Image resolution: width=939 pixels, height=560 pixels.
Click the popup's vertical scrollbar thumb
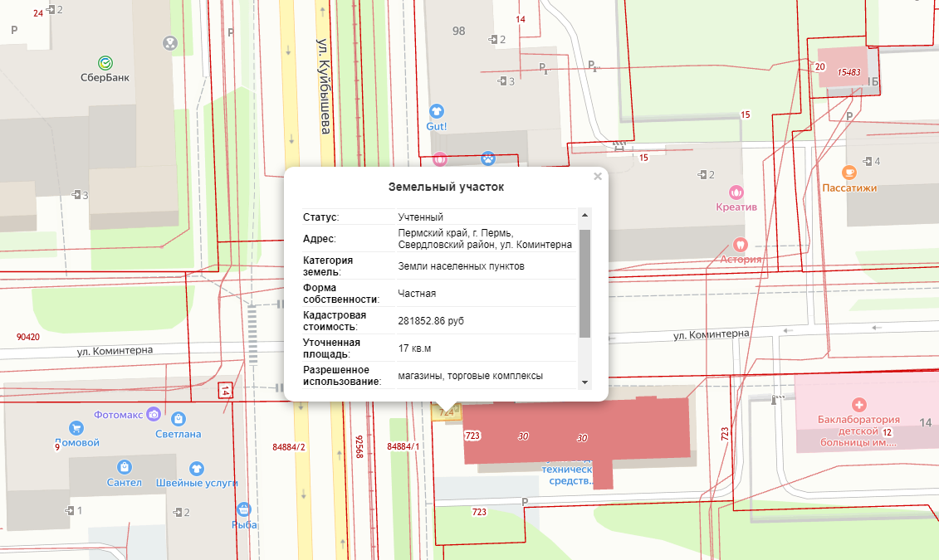point(584,282)
